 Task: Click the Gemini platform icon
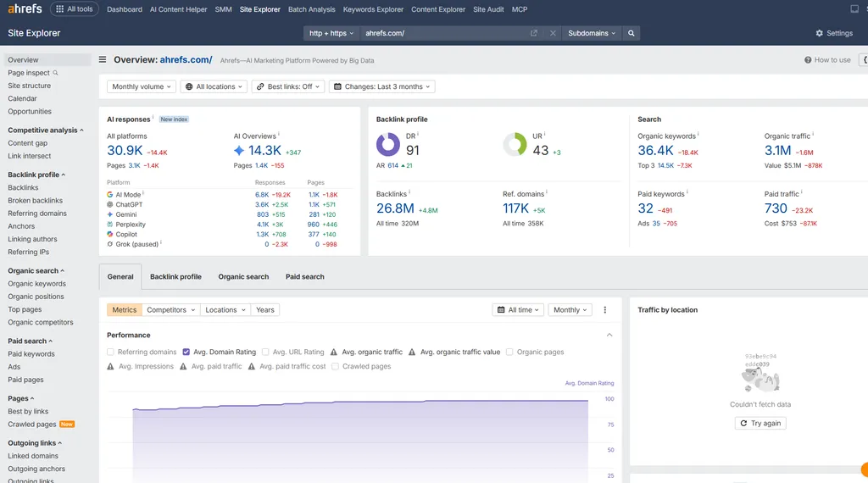point(109,214)
